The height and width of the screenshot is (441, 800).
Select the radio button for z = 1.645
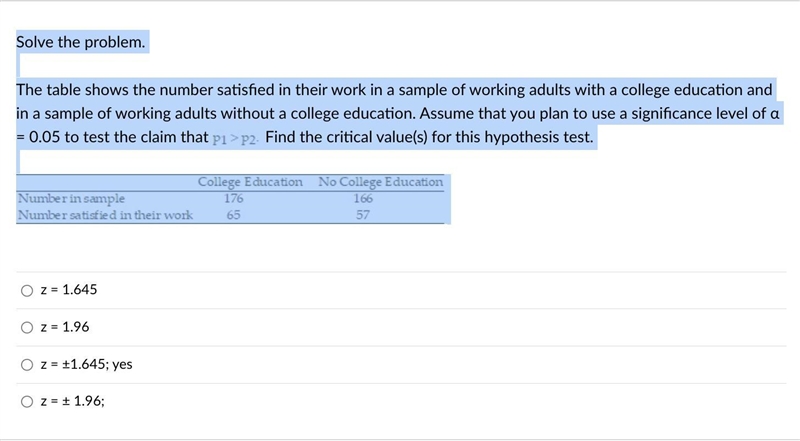coord(27,290)
